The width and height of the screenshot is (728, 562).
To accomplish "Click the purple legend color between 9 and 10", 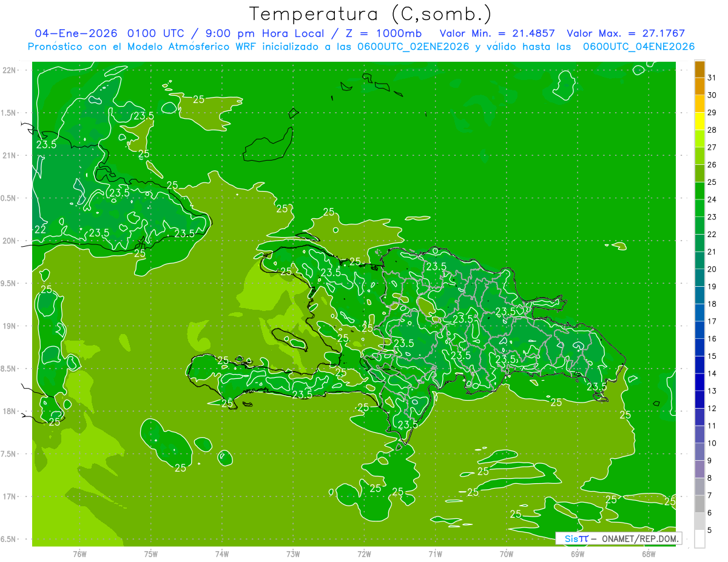I will (x=699, y=452).
